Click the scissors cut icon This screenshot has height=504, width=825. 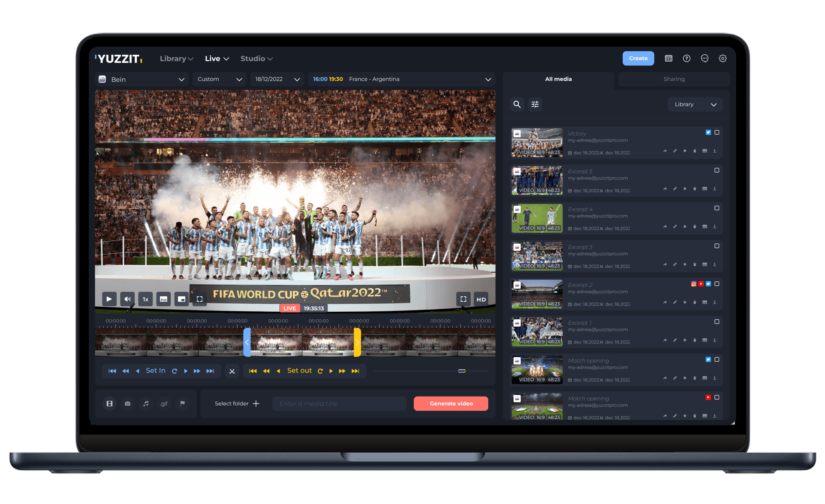tap(232, 371)
